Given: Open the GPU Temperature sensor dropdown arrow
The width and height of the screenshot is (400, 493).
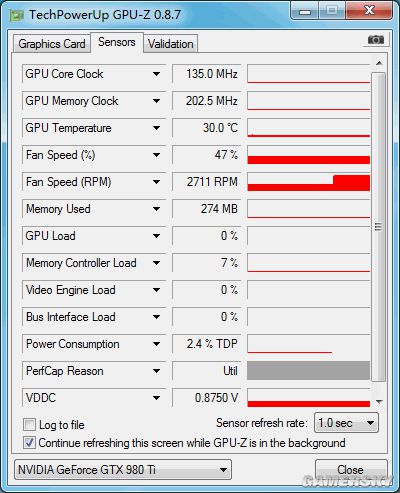Looking at the screenshot, I should point(156,128).
